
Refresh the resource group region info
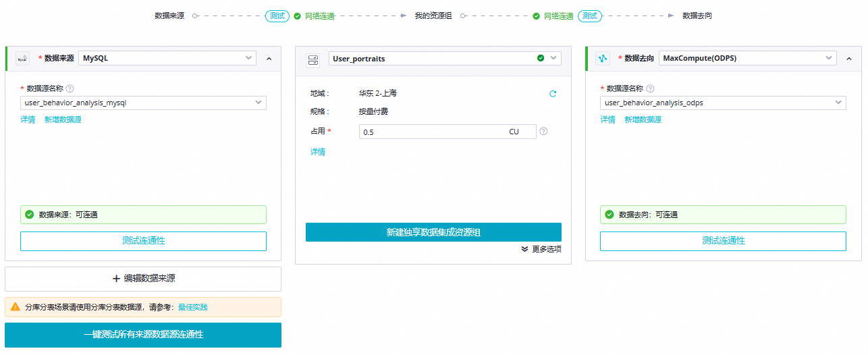553,94
